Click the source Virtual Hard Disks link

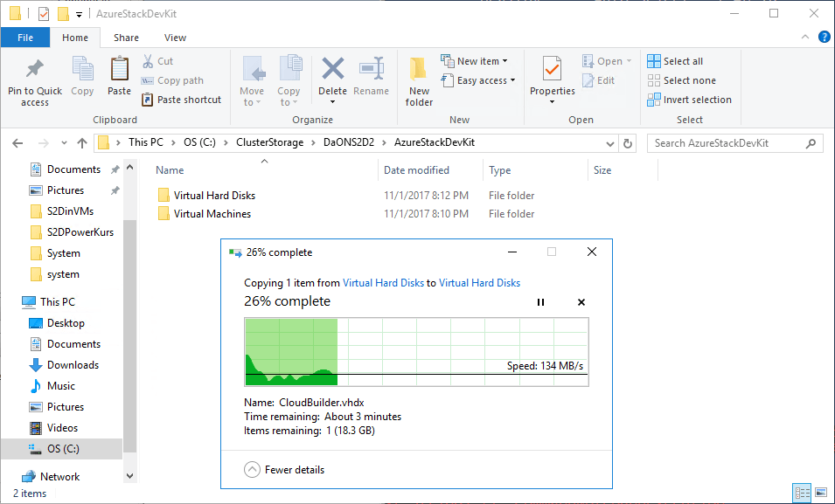[x=383, y=283]
